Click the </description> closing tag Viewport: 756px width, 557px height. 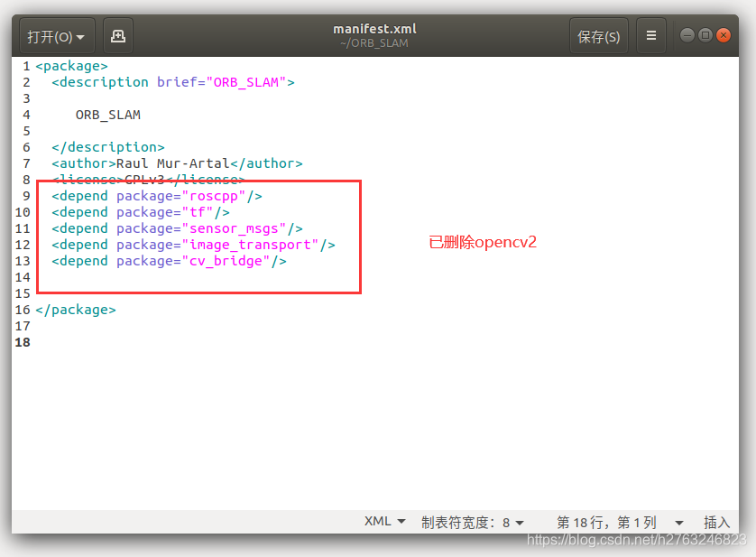(108, 147)
